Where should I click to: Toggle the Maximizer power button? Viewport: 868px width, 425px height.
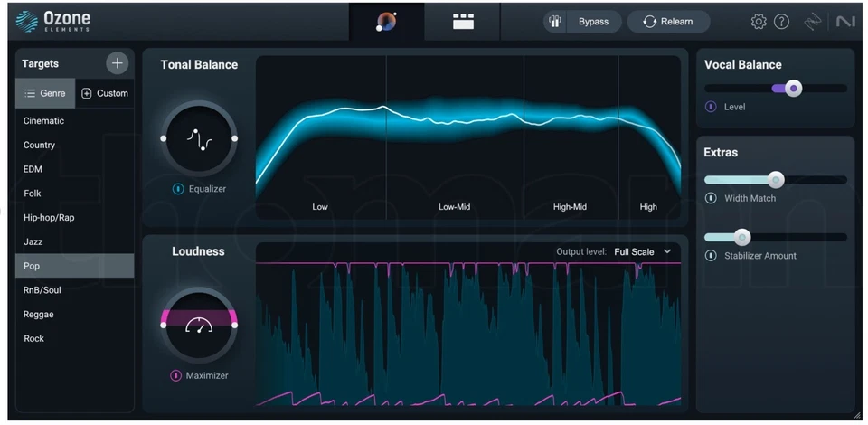175,376
